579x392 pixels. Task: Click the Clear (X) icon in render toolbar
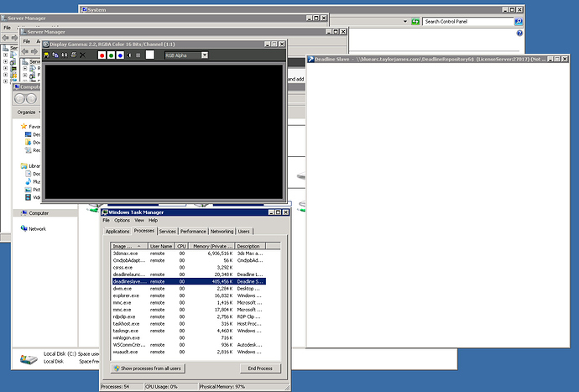coord(82,55)
